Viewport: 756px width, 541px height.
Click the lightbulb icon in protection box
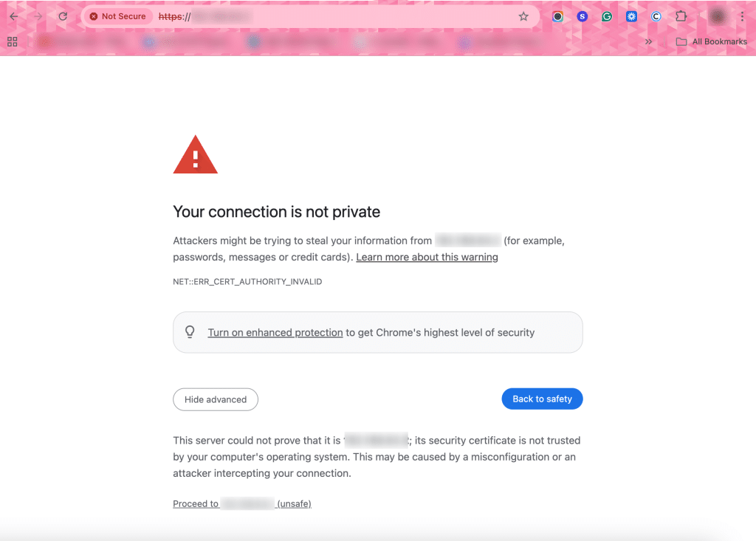coord(190,332)
